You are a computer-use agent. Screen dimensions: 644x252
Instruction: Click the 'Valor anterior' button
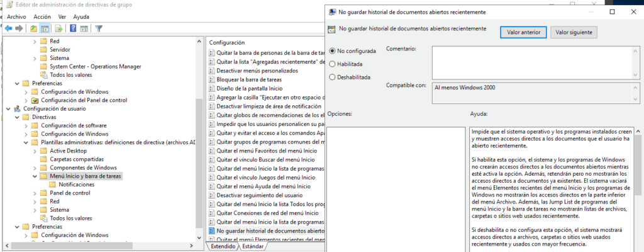[x=523, y=31]
